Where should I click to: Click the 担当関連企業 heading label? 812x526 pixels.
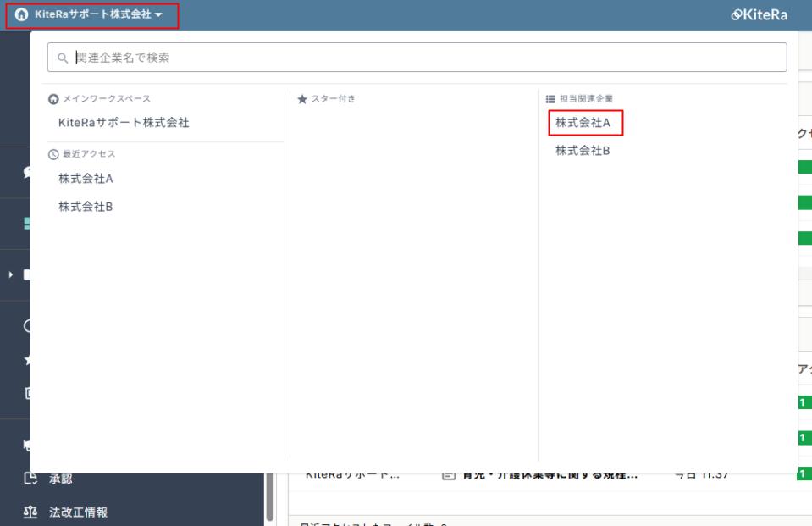click(586, 98)
